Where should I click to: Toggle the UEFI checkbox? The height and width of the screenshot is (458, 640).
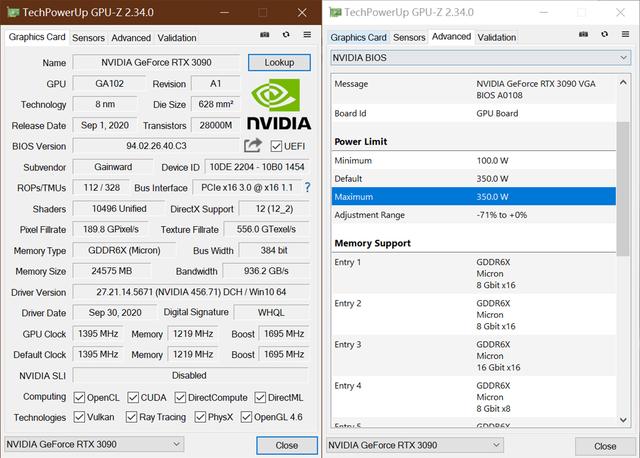point(276,146)
